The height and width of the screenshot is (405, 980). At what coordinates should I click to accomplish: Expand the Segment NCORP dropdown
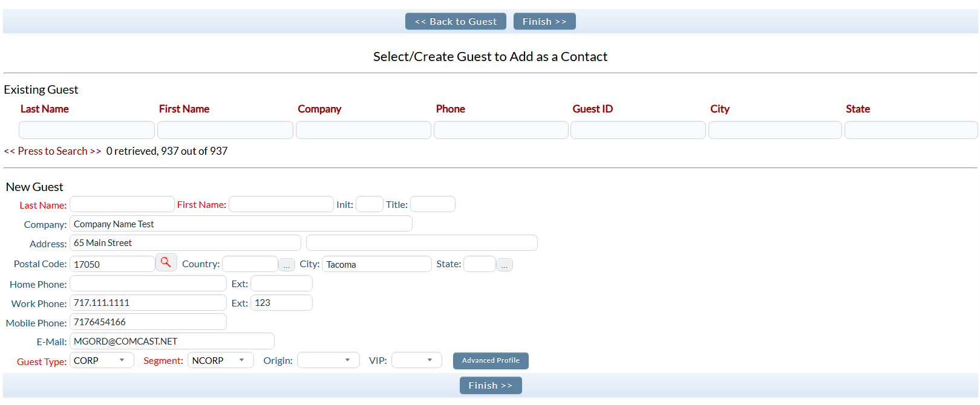tap(221, 360)
